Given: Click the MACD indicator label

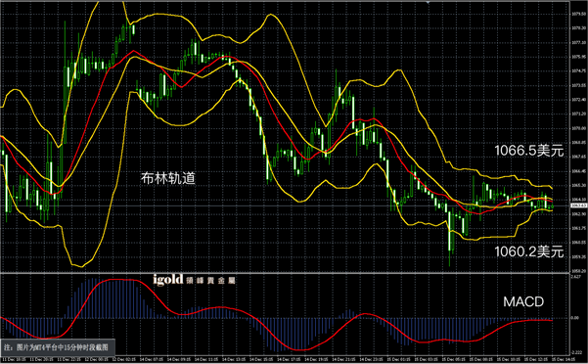Looking at the screenshot, I should pyautogui.click(x=523, y=301).
